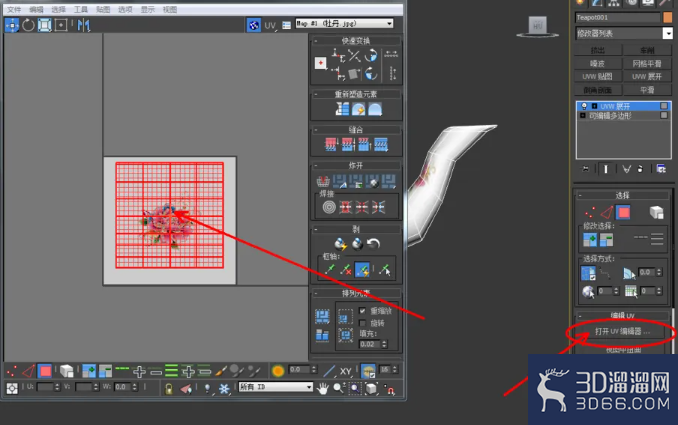Click the 挤出 modifier button
The height and width of the screenshot is (425, 678).
(597, 51)
